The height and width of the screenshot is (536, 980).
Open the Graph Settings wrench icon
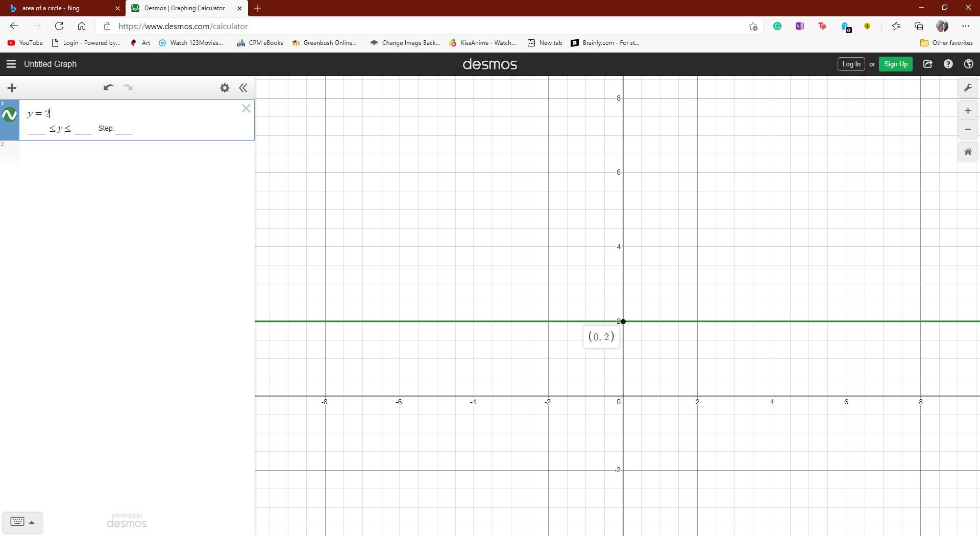click(967, 88)
